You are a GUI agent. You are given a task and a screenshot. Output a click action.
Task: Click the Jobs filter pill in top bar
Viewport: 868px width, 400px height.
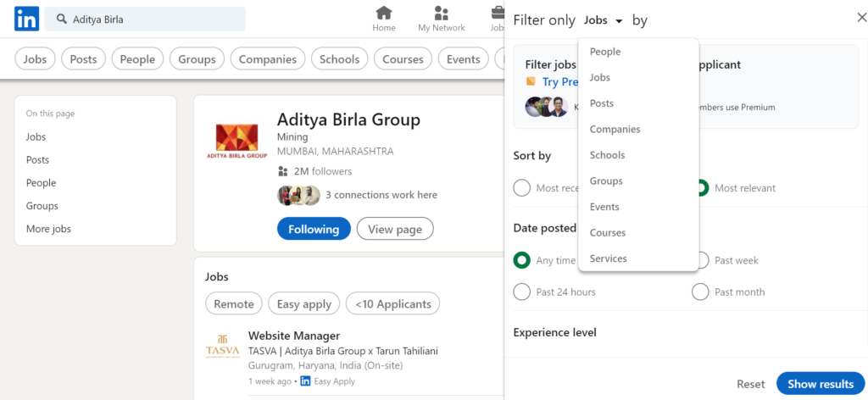(x=35, y=58)
